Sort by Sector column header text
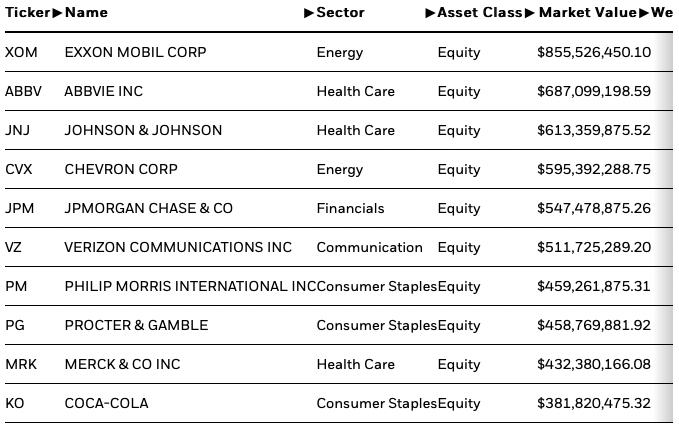 coord(340,13)
